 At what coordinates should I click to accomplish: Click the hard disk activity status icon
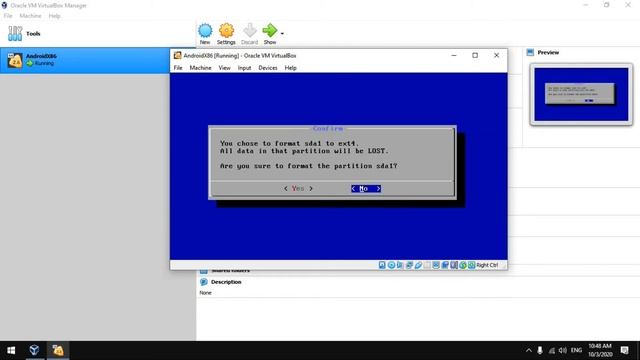point(382,265)
